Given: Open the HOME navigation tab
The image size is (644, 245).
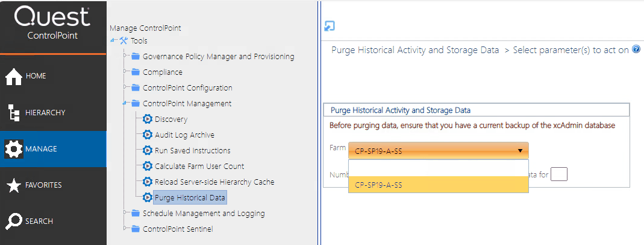Looking at the screenshot, I should (x=53, y=76).
